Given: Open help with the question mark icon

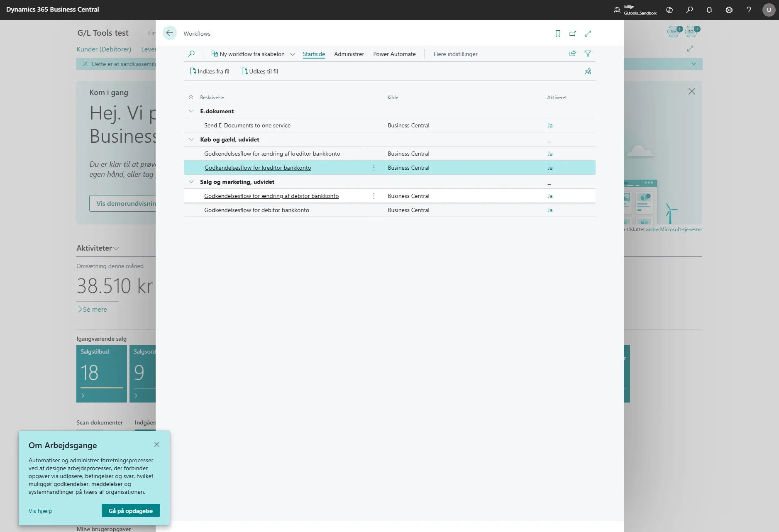Looking at the screenshot, I should tap(749, 10).
